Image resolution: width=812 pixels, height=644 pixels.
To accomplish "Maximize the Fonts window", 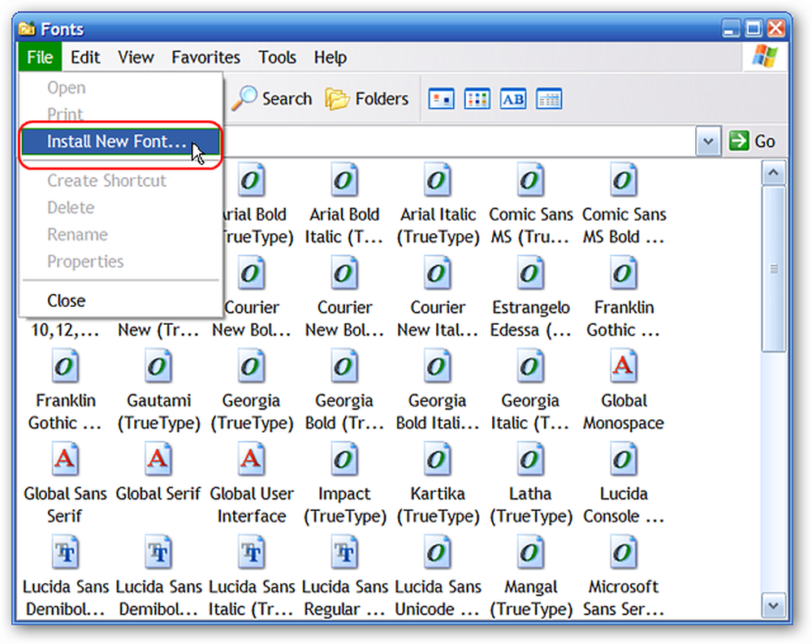I will point(754,28).
